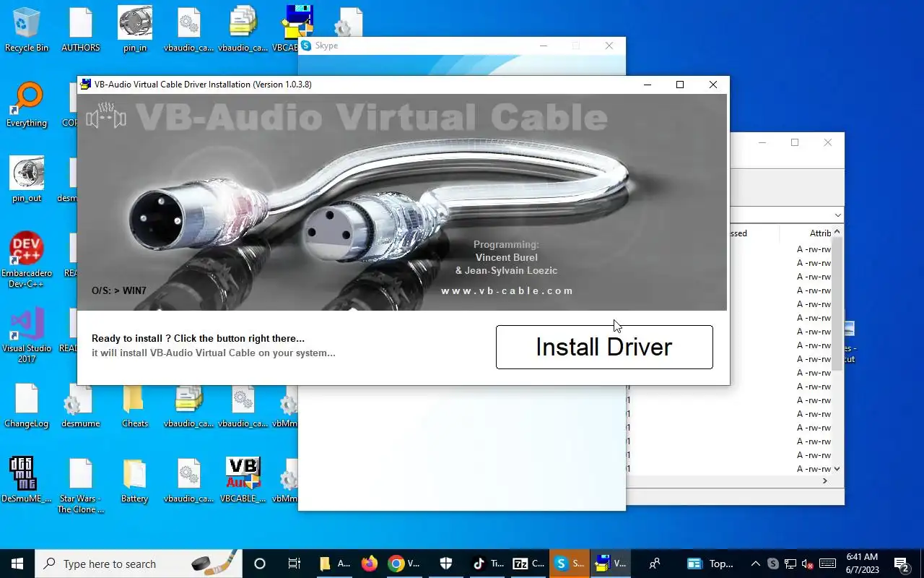The width and height of the screenshot is (924, 578).
Task: Minimize the VB-Audio installer window
Action: [648, 85]
